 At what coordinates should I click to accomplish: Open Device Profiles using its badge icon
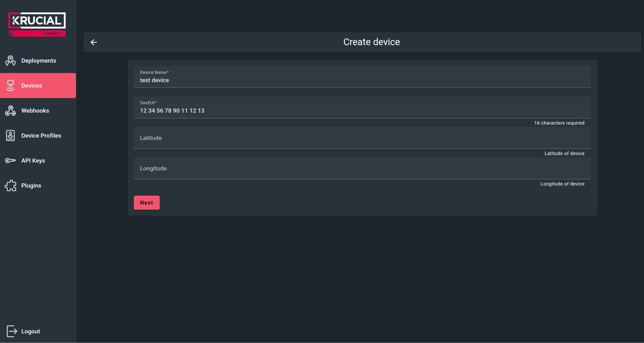pyautogui.click(x=10, y=135)
